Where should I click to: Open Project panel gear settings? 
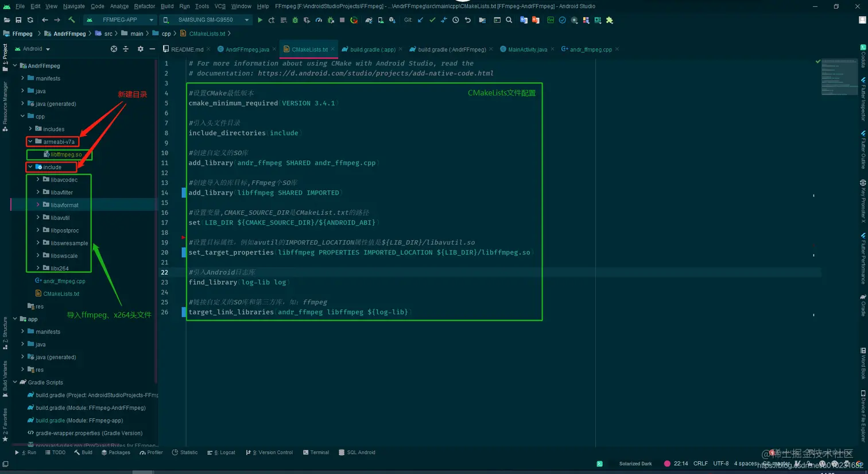tap(141, 49)
